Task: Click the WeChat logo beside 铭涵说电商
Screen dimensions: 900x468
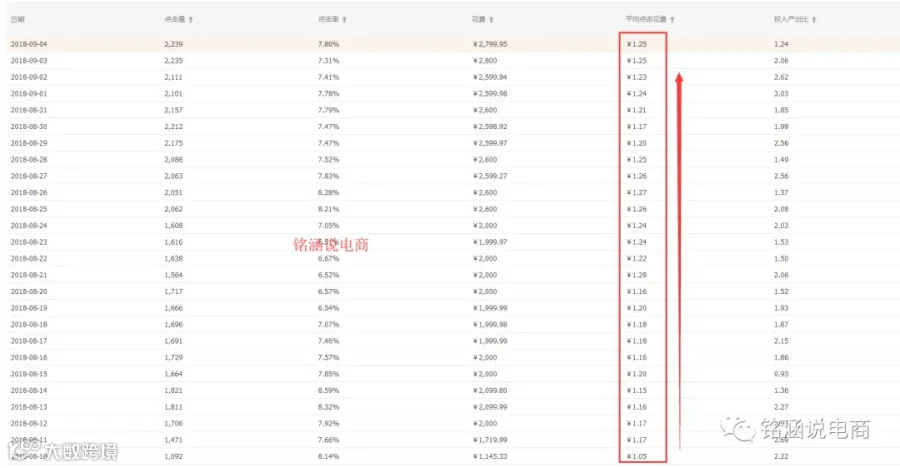Action: [x=738, y=429]
